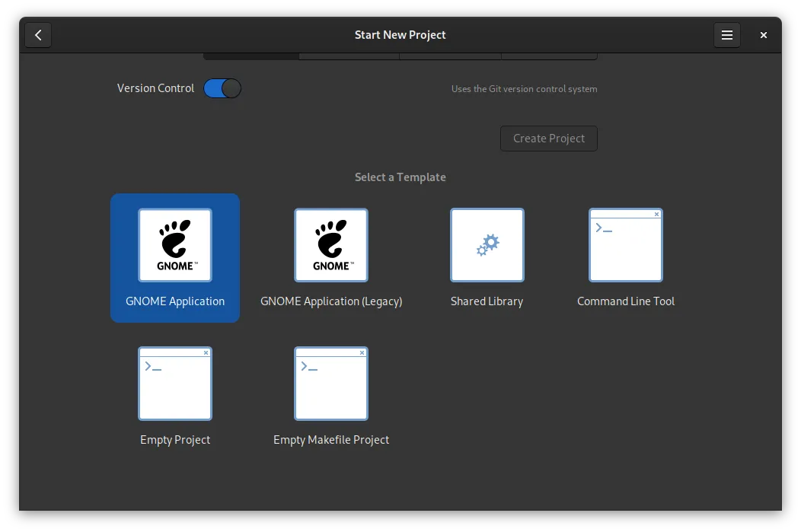The image size is (801, 532).
Task: Click the "Empty Project" label
Action: point(174,440)
